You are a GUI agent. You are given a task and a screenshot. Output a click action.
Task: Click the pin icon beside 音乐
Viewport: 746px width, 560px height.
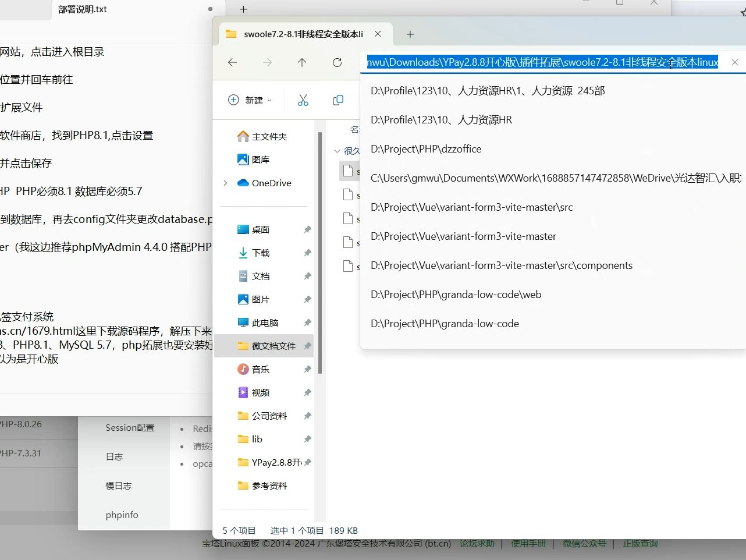307,369
